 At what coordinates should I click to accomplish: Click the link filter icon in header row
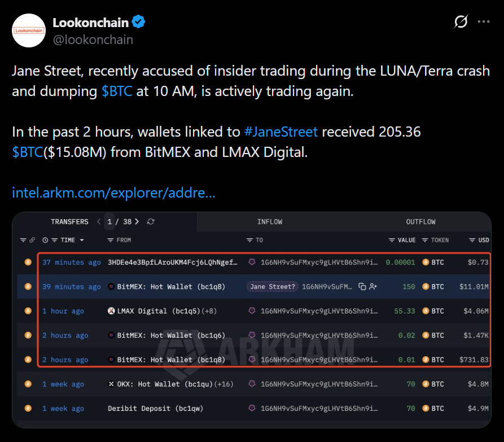click(32, 240)
